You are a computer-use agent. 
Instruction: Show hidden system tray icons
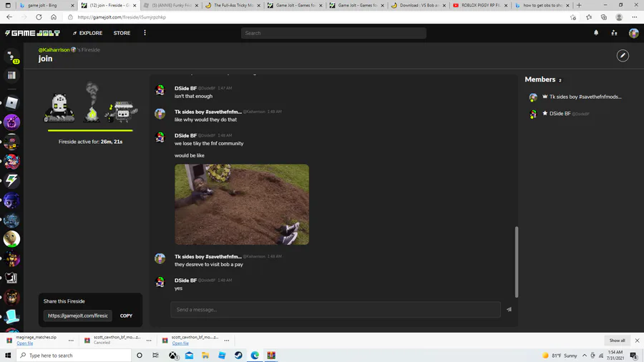[x=584, y=355]
